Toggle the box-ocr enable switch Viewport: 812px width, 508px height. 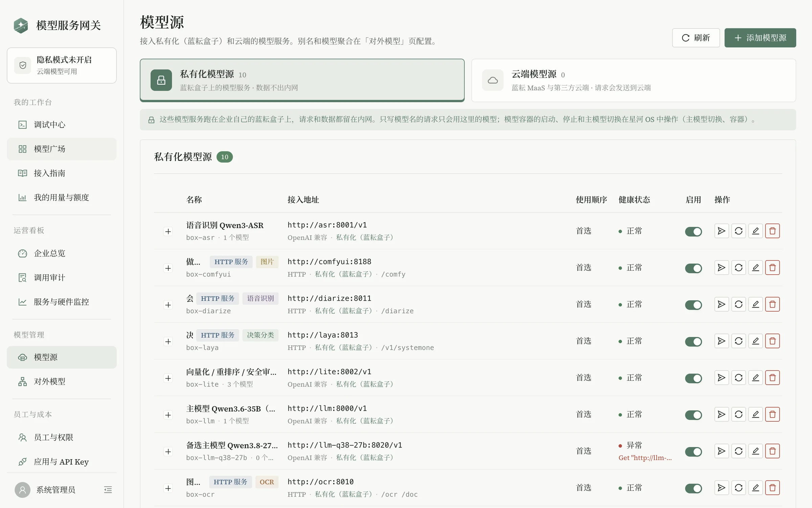click(693, 488)
